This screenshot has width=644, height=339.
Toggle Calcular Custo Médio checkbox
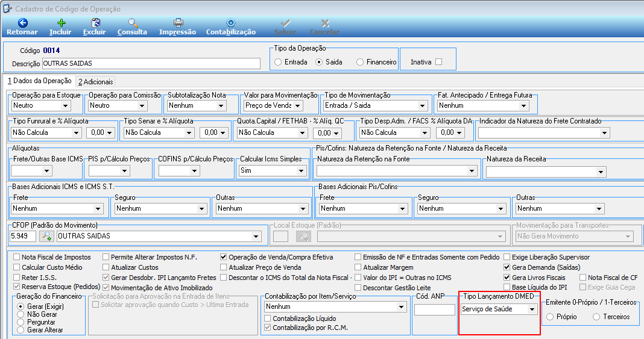pyautogui.click(x=17, y=267)
